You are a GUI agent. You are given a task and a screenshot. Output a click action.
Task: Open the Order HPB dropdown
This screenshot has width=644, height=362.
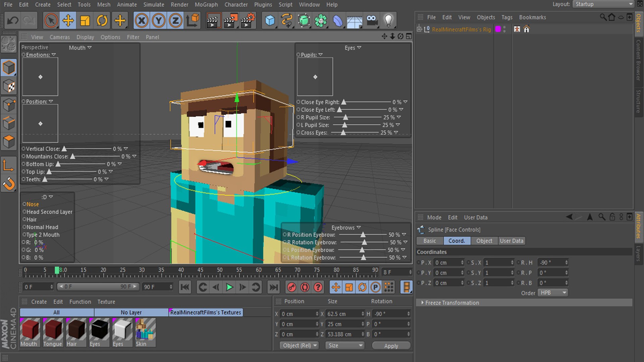553,293
